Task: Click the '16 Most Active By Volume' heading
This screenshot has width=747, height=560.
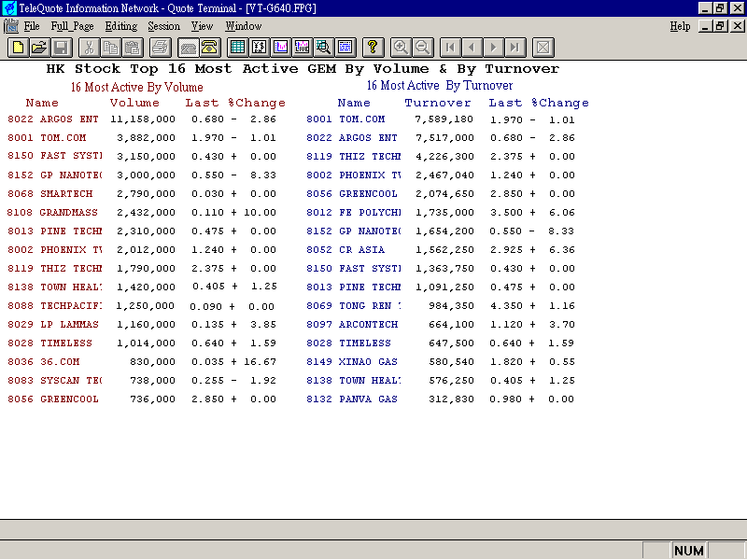Action: click(x=136, y=87)
